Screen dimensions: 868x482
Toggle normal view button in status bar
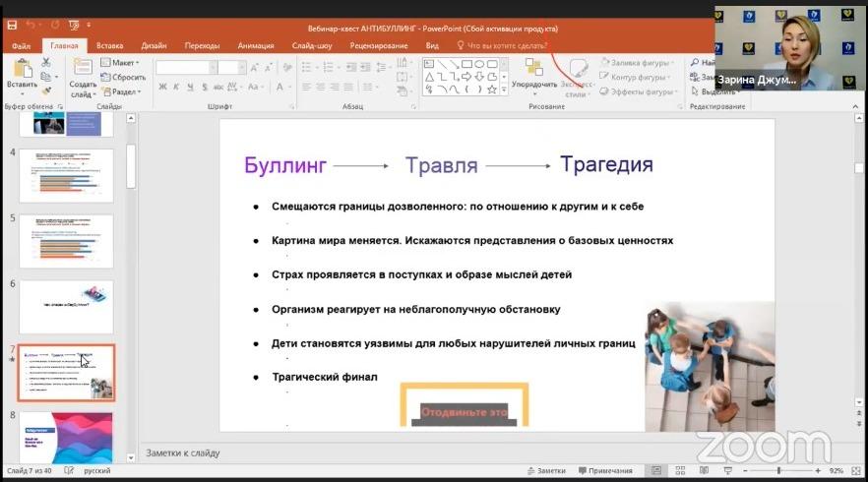tap(656, 471)
